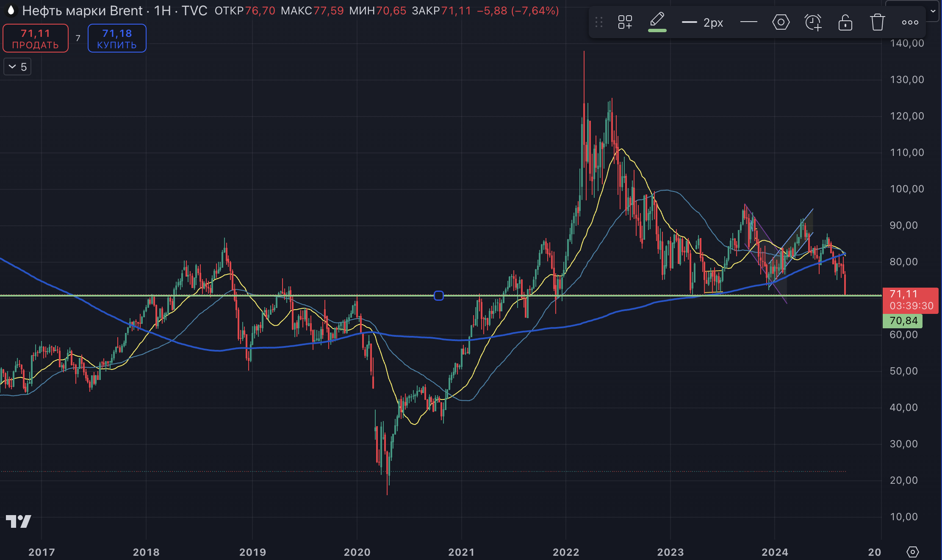The image size is (942, 560).
Task: Click the green 70,84 line price label
Action: (903, 321)
